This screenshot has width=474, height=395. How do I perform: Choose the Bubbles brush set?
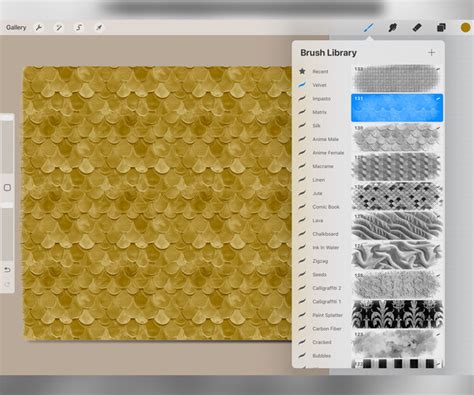tap(321, 356)
